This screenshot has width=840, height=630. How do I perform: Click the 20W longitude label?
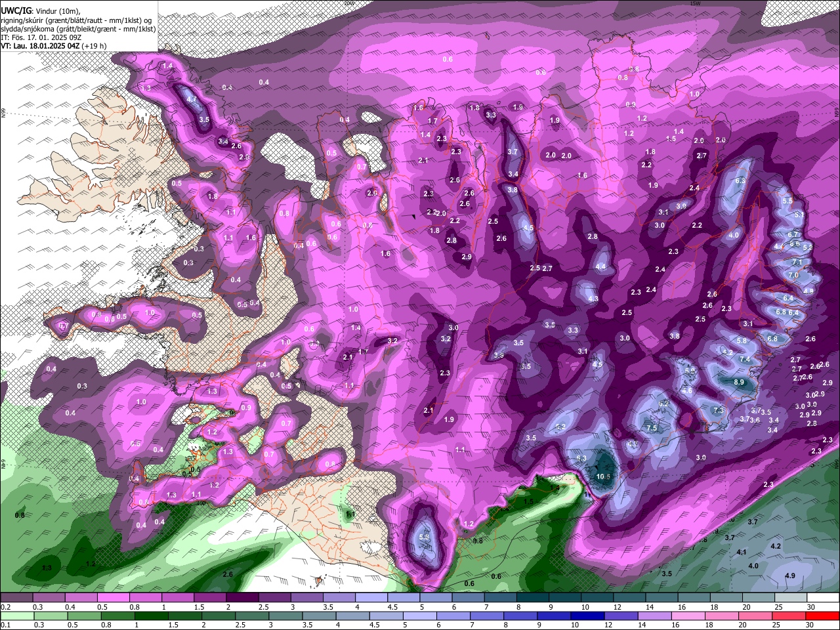[348, 3]
